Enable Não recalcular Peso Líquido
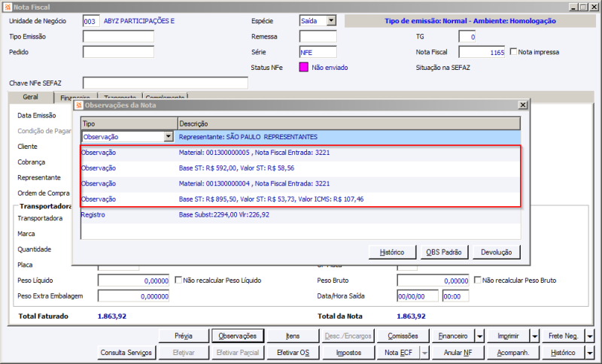This screenshot has height=364, width=602. coord(178,280)
